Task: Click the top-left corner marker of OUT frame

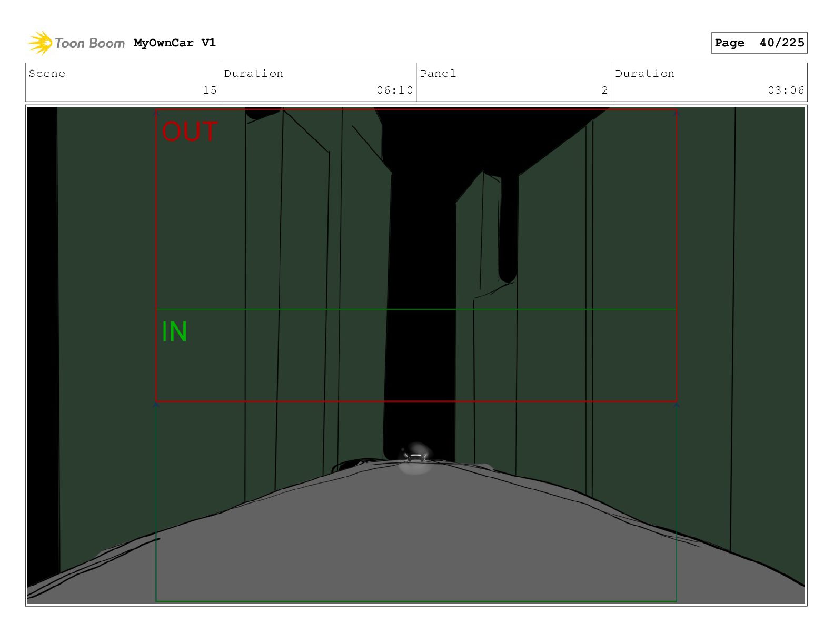Action: click(156, 112)
